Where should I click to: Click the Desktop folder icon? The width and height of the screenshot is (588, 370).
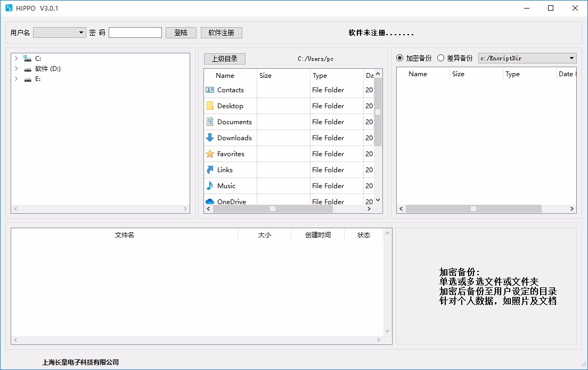[x=210, y=106]
